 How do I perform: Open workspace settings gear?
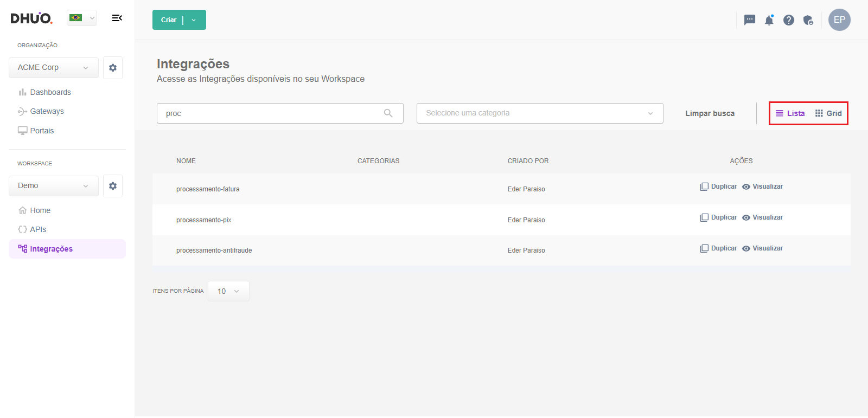coord(113,186)
